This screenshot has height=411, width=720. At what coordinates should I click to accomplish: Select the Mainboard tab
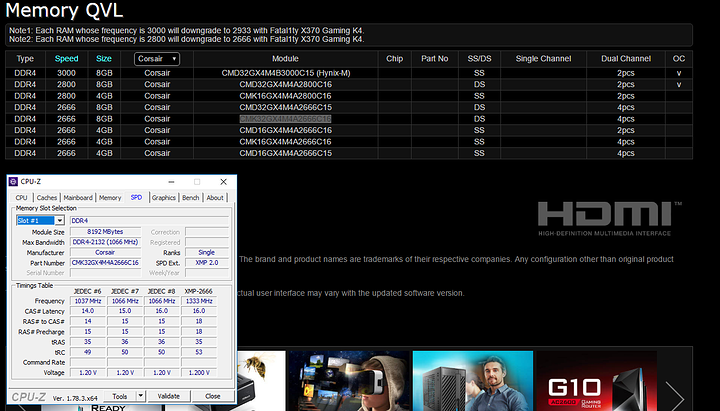(78, 198)
